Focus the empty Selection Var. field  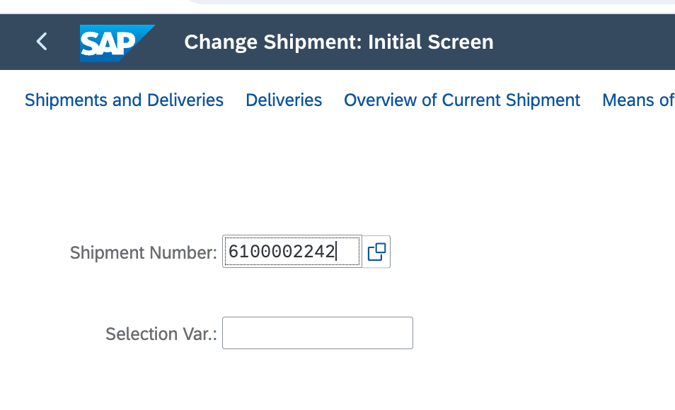(x=317, y=333)
